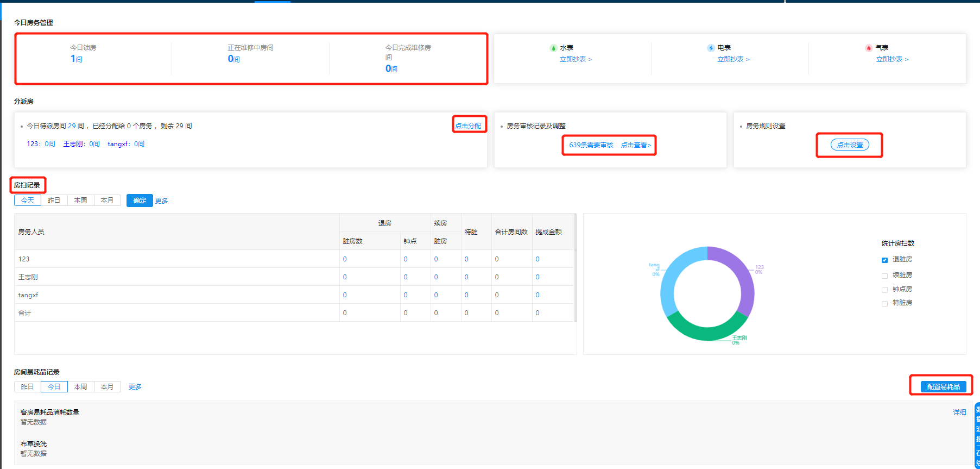
Task: Click the 配置易耗品 button
Action: point(943,387)
